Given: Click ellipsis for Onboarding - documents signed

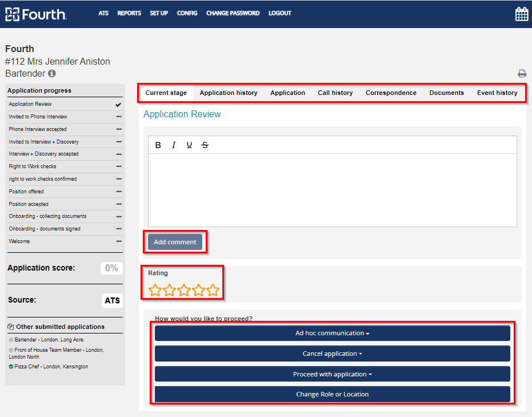Looking at the screenshot, I should pyautogui.click(x=119, y=229).
